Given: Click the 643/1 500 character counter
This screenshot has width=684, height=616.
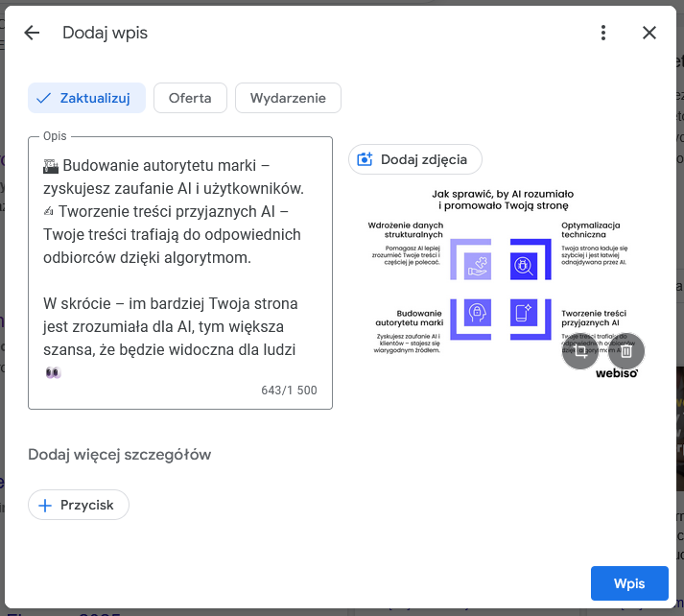Looking at the screenshot, I should 289,390.
